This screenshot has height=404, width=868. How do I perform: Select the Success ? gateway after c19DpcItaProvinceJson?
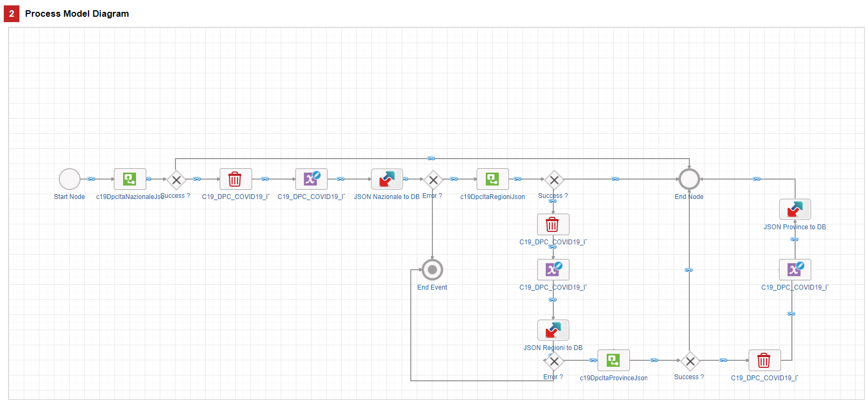point(690,361)
